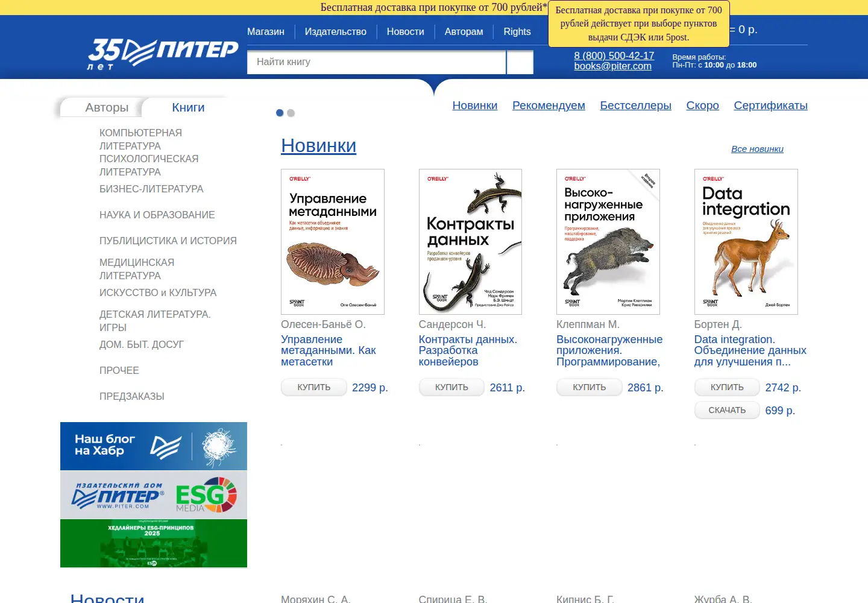This screenshot has height=603, width=868.
Task: Open the Питер ESG Media banner
Action: tap(154, 494)
